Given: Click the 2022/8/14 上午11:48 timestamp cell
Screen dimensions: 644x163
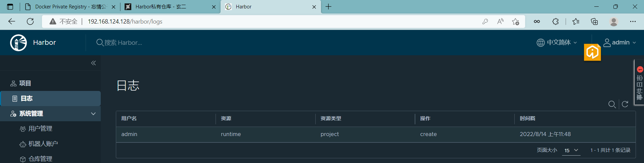Looking at the screenshot, I should pos(545,134).
